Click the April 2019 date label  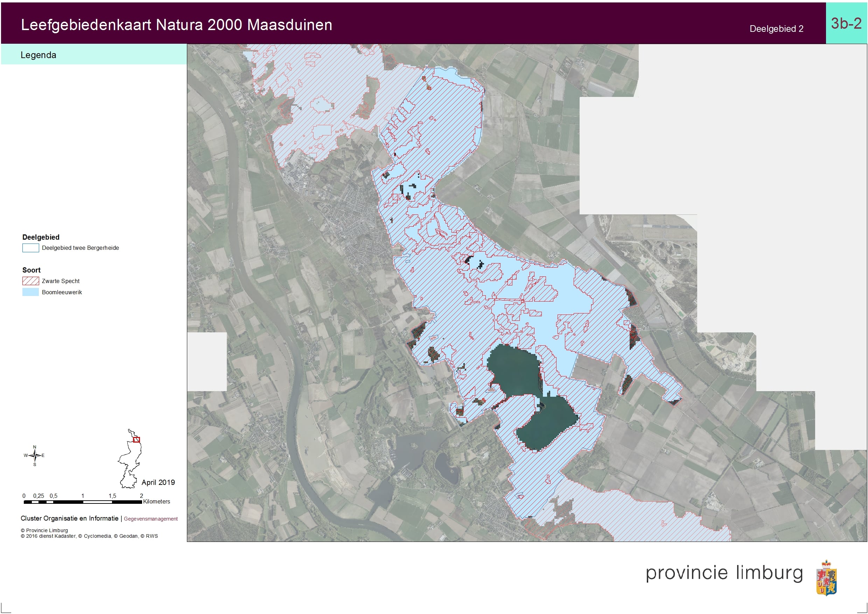158,482
